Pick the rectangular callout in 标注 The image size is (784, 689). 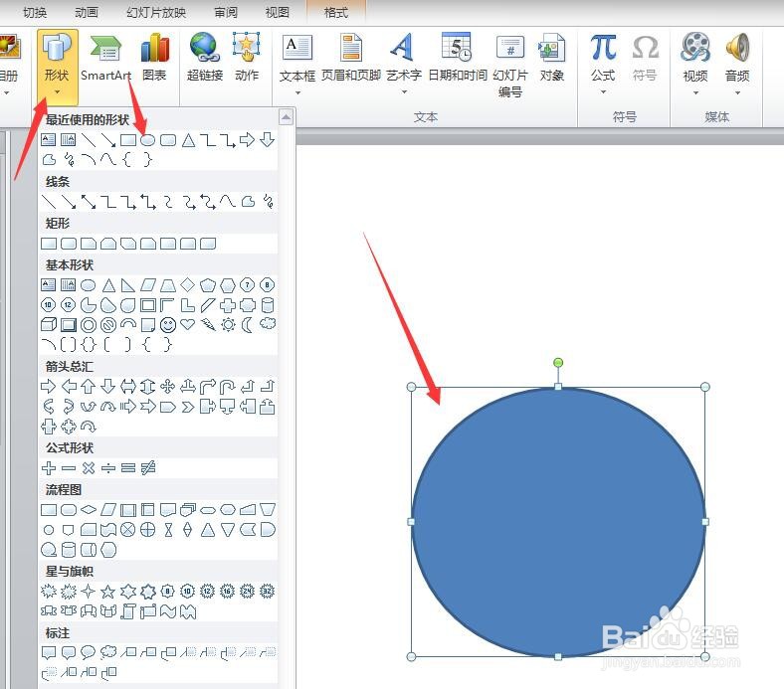tap(49, 653)
